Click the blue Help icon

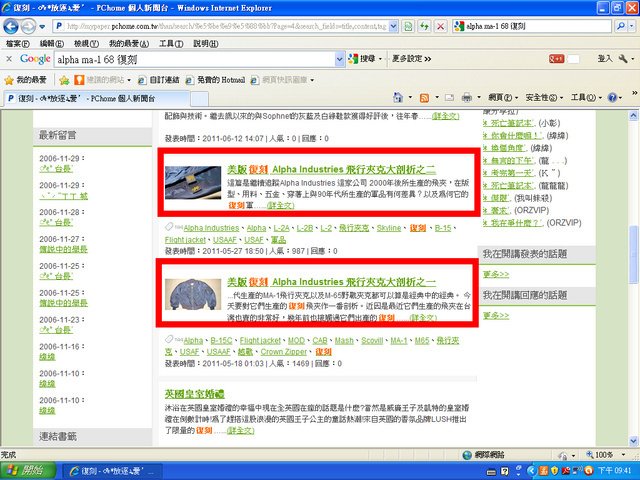coord(612,98)
